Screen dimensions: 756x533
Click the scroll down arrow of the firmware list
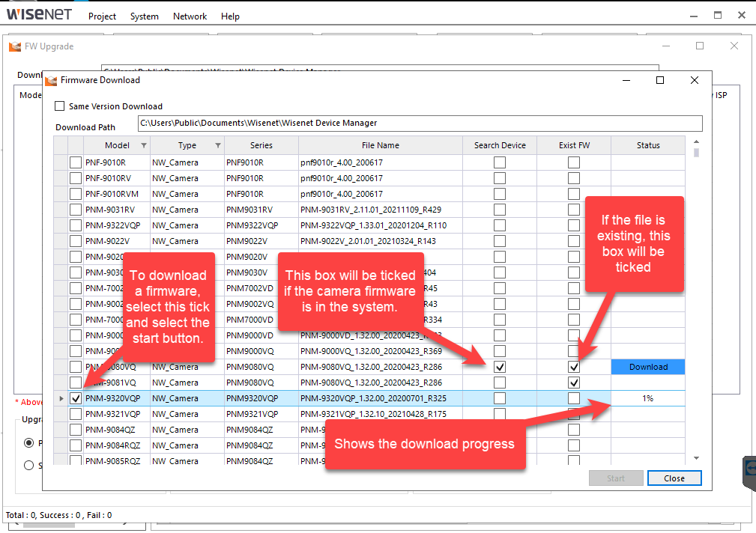click(x=696, y=458)
